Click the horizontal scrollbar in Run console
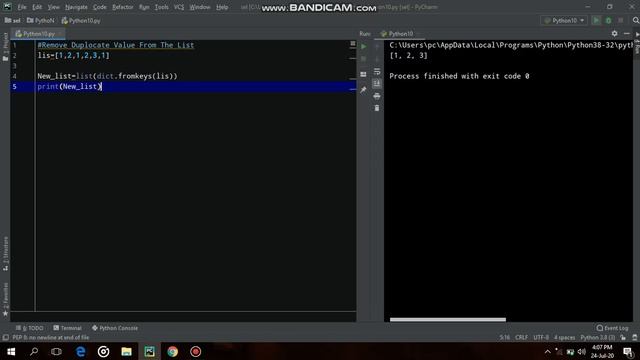Image resolution: width=640 pixels, height=360 pixels. (448, 320)
